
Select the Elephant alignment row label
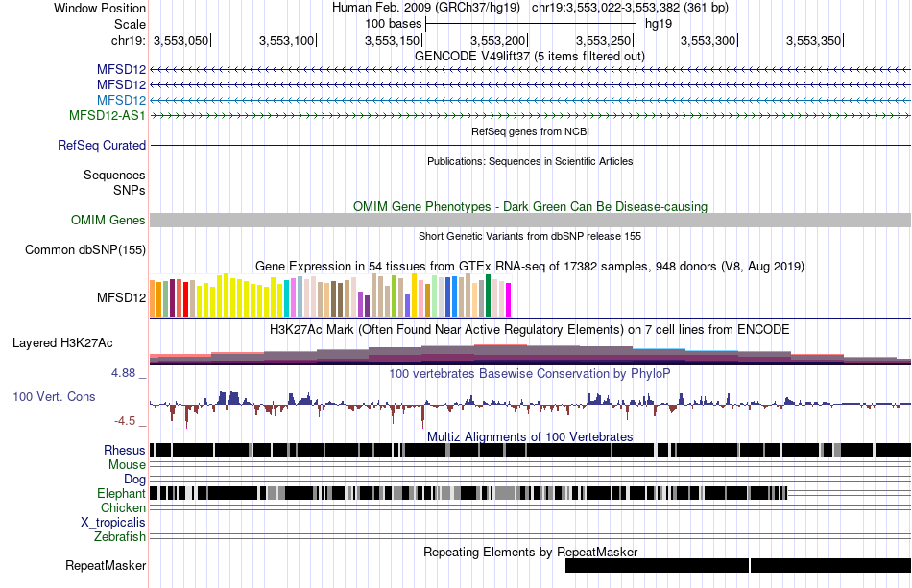click(121, 493)
